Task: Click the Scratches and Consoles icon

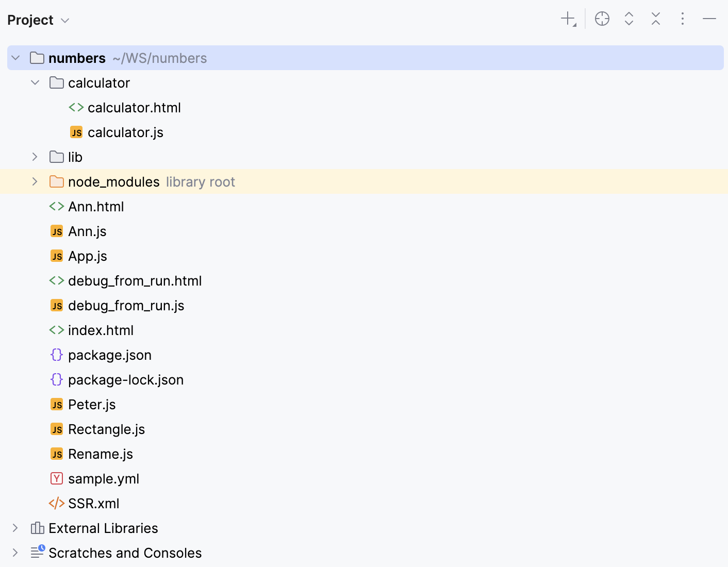Action: (x=37, y=552)
